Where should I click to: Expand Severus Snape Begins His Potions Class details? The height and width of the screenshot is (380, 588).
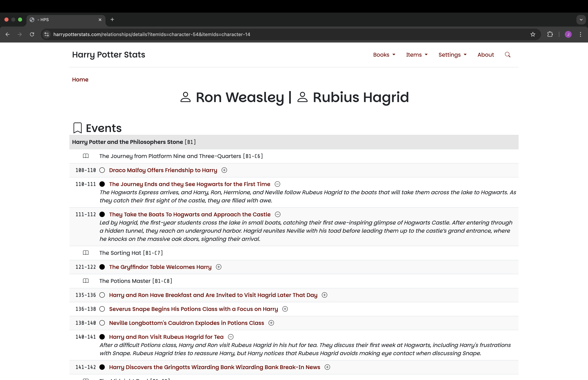tap(285, 309)
